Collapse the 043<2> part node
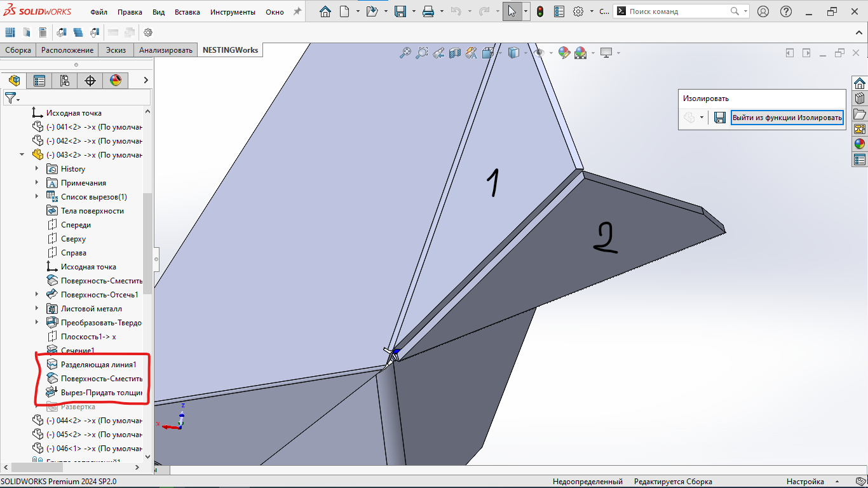This screenshot has width=868, height=488. coord(22,155)
